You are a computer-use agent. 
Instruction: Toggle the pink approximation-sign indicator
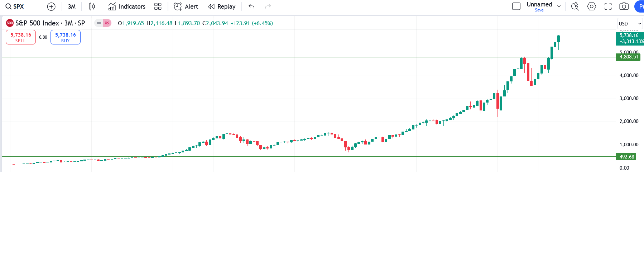coord(107,23)
